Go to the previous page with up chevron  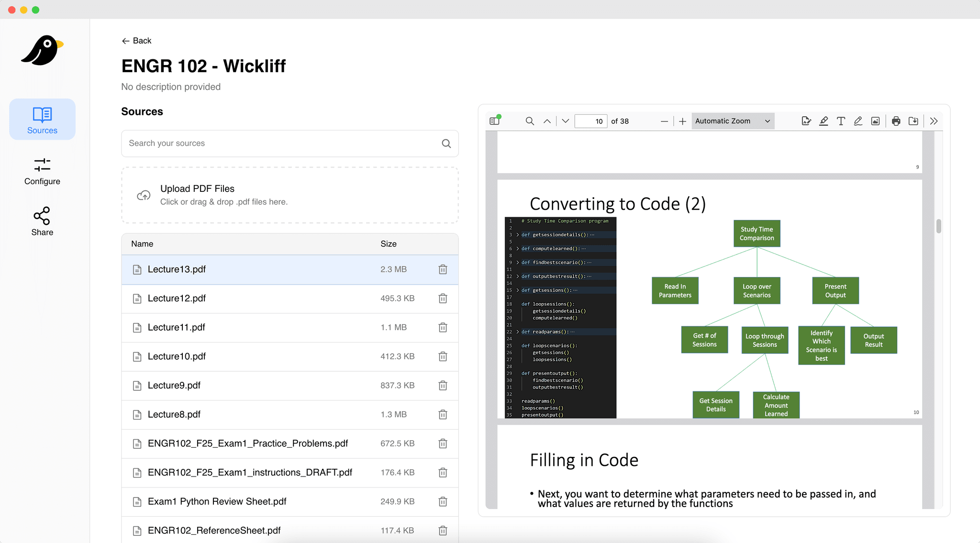tap(547, 121)
